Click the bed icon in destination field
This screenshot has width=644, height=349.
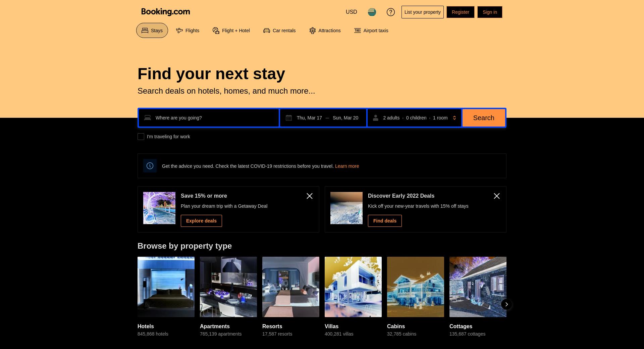pos(148,118)
